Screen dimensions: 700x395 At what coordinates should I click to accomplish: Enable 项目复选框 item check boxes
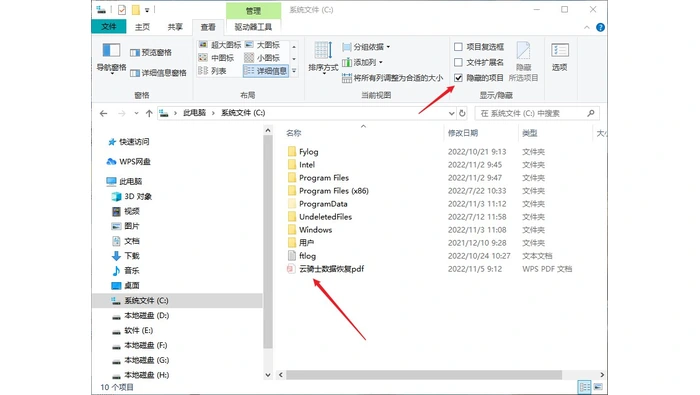tap(458, 47)
